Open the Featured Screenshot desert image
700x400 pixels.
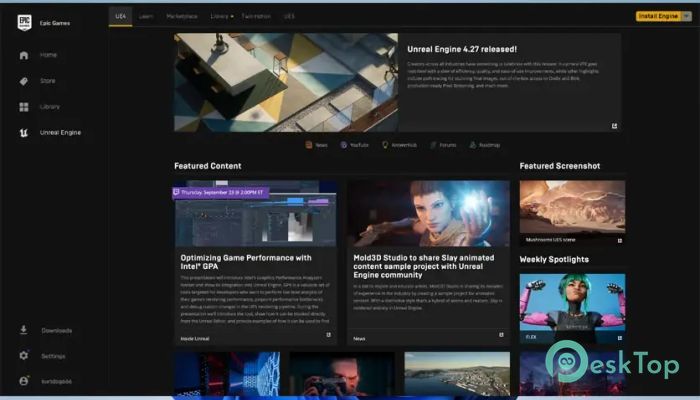[572, 207]
